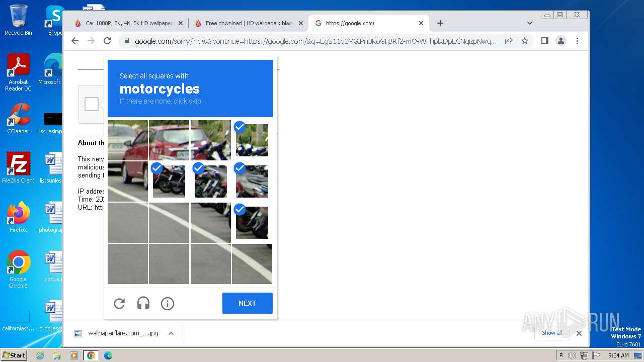
Task: Open Recycle Bin on desktop
Action: point(18,20)
